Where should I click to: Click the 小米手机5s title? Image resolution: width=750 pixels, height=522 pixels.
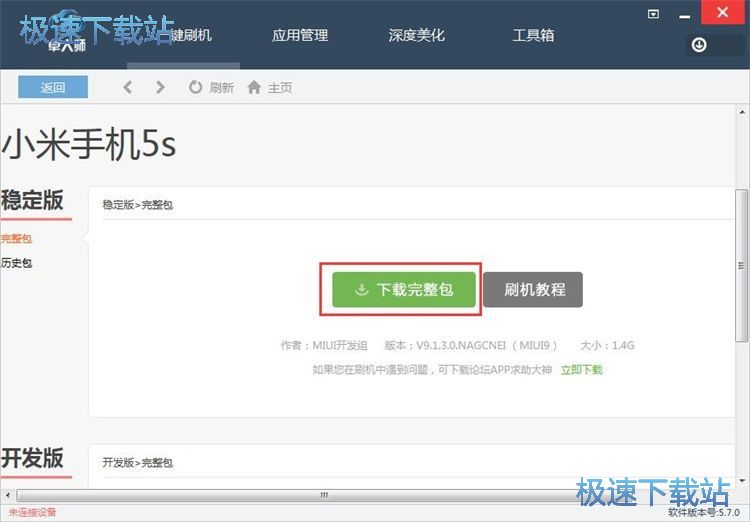(x=89, y=144)
